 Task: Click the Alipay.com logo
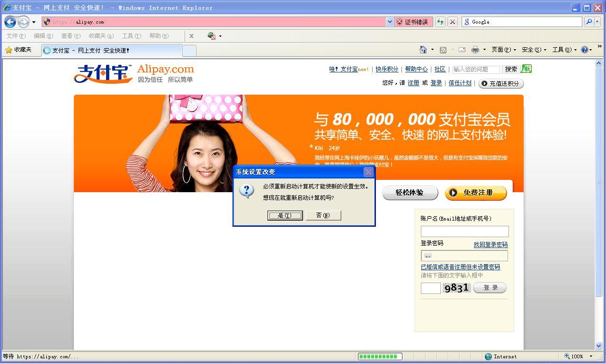point(134,73)
